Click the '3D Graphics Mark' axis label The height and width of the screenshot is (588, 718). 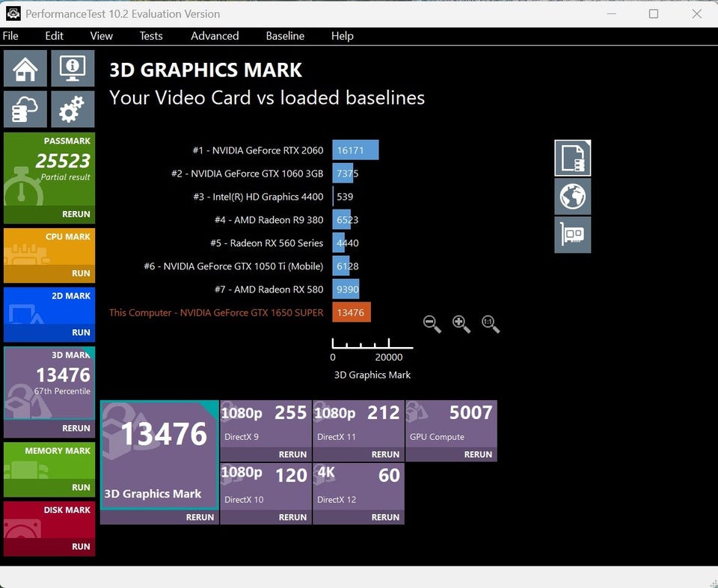[372, 375]
